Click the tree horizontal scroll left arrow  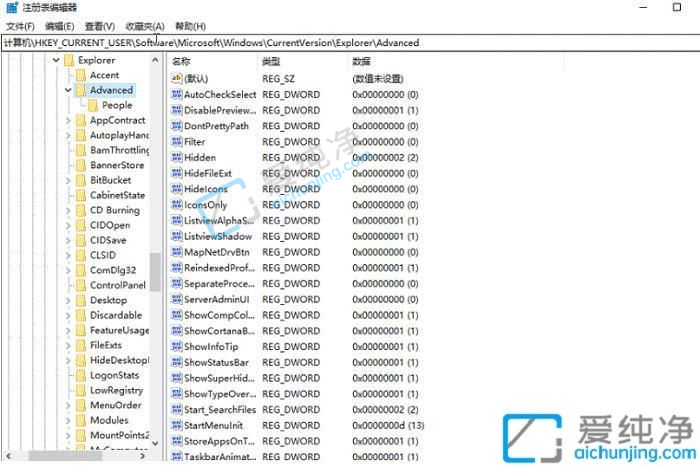8,456
